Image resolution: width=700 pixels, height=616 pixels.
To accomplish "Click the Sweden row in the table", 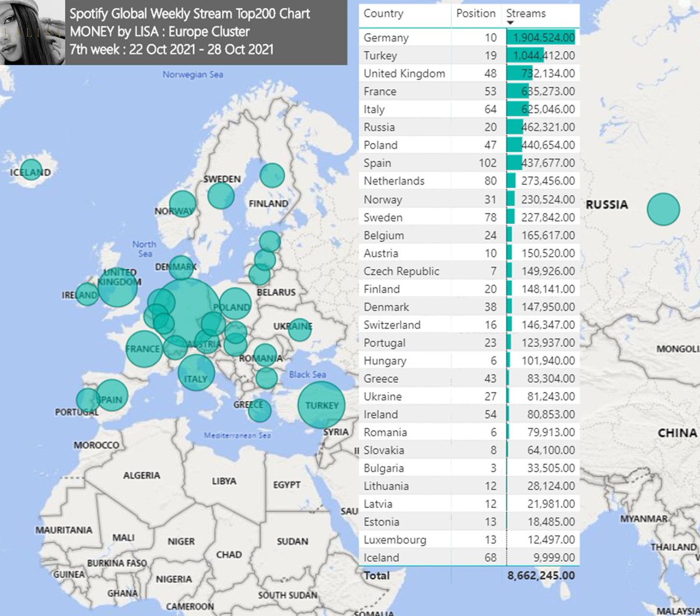I will click(470, 217).
